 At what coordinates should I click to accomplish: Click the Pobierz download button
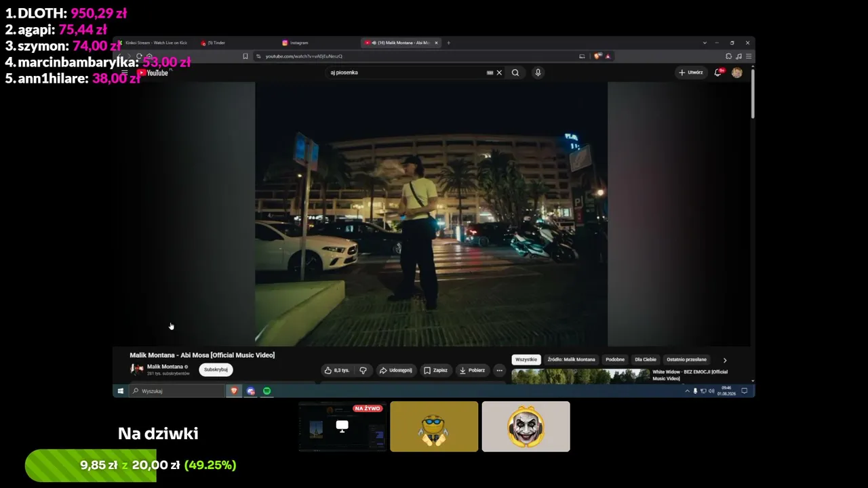click(x=472, y=370)
